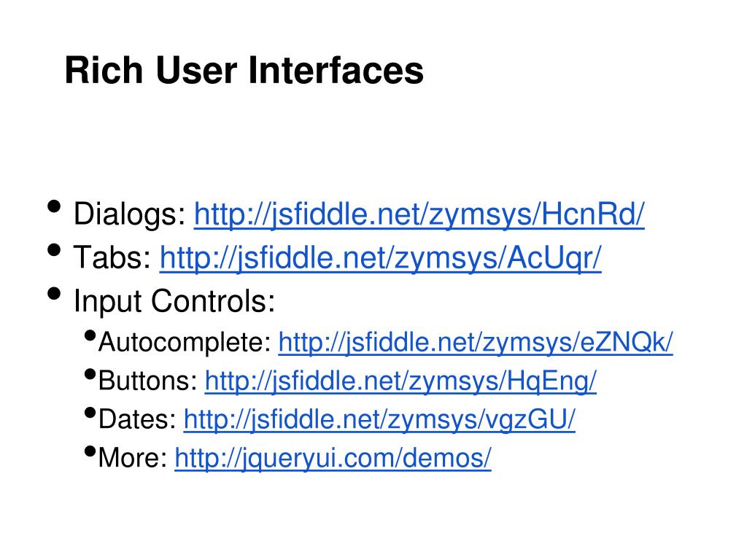Visit the Buttons HqEng jsfiddle link
Screen dimensions: 747x560
pyautogui.click(x=400, y=381)
